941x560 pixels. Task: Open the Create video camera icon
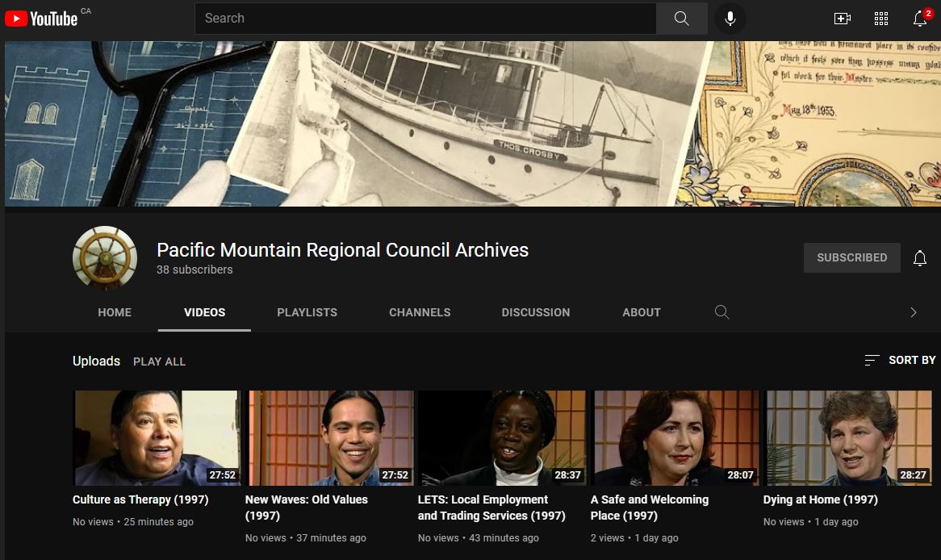(x=842, y=19)
